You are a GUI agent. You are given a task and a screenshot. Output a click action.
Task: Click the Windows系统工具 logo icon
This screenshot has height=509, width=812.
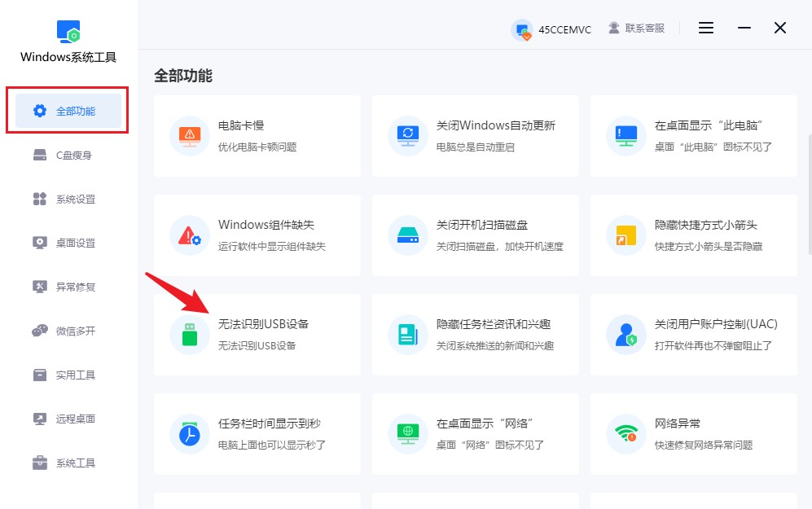point(68,32)
